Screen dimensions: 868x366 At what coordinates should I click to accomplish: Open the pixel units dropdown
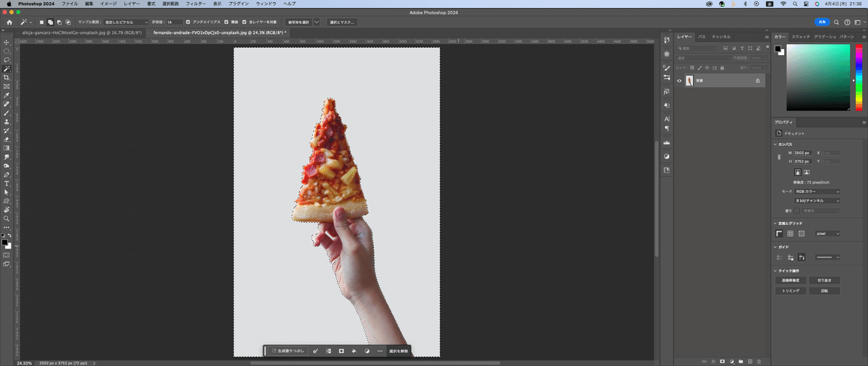[x=827, y=234]
